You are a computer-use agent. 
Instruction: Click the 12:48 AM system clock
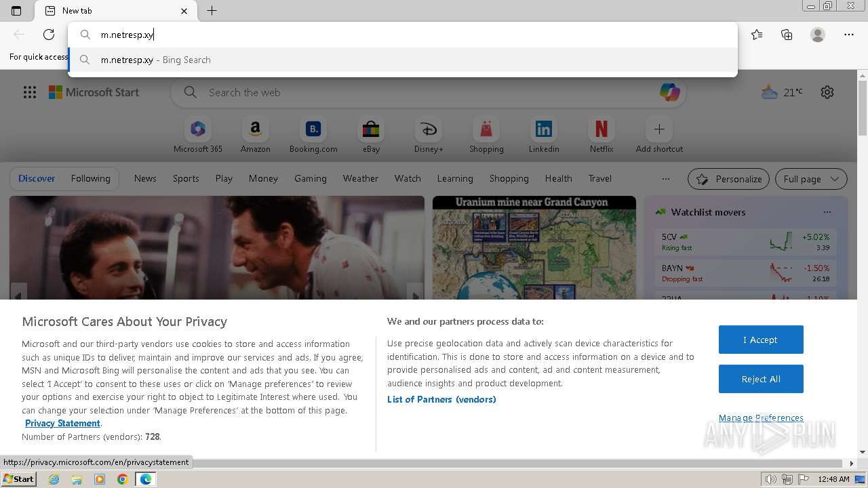click(833, 479)
